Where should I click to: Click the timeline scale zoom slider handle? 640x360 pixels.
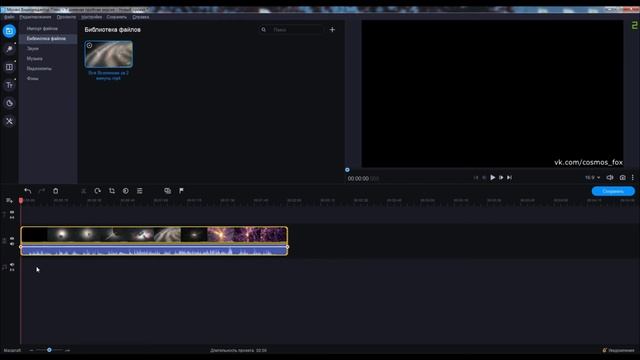49,350
